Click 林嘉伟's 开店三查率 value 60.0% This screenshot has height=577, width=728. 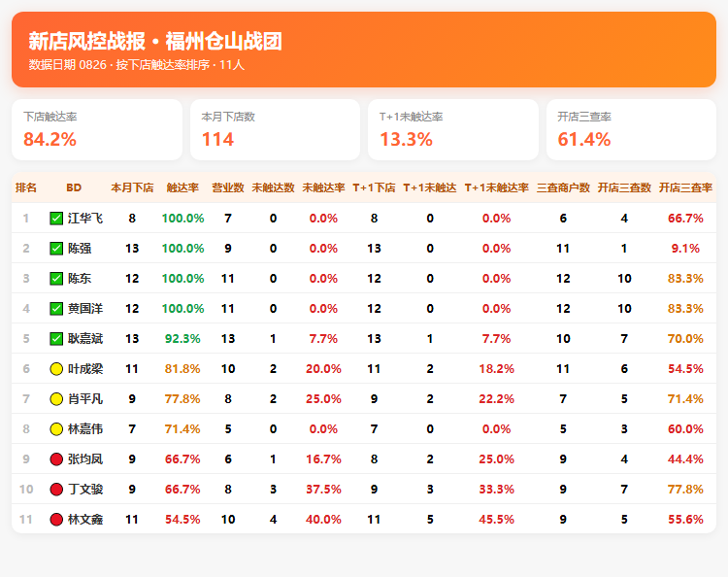[685, 428]
